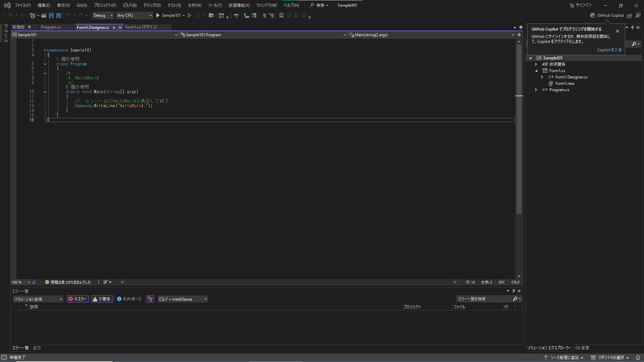The width and height of the screenshot is (644, 362).
Task: Toggle the pin on the 新機能 tab
Action: 30,27
